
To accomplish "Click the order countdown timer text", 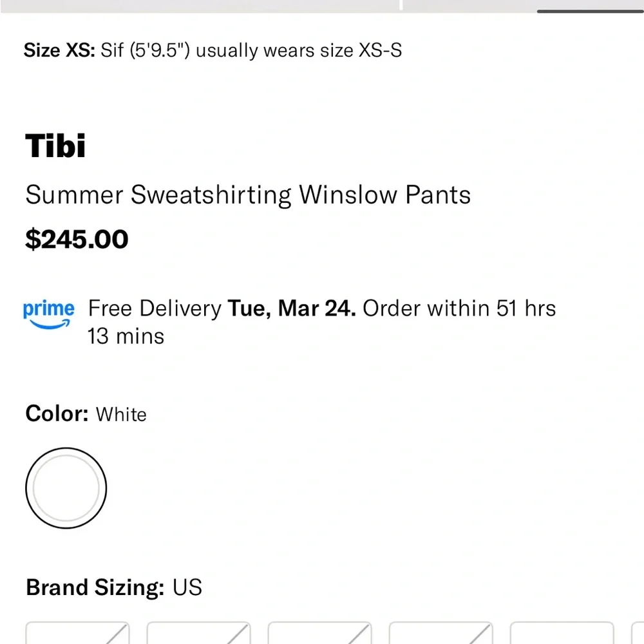I will click(458, 322).
